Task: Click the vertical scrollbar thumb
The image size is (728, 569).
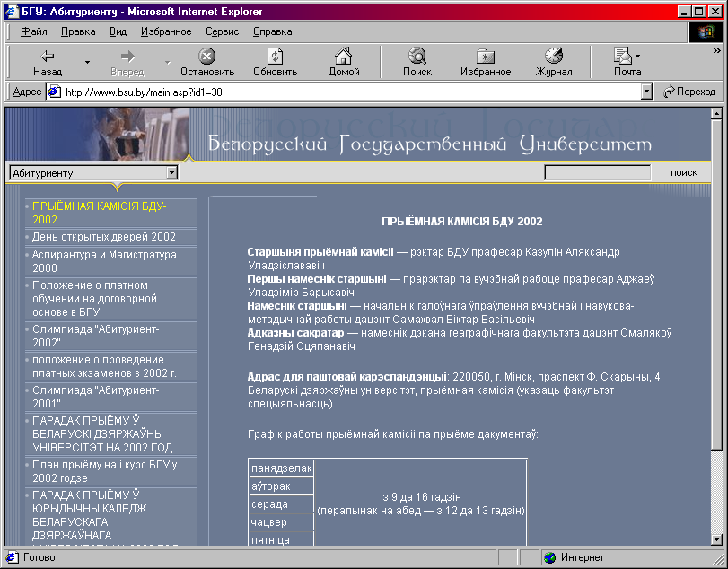Action: point(716,284)
